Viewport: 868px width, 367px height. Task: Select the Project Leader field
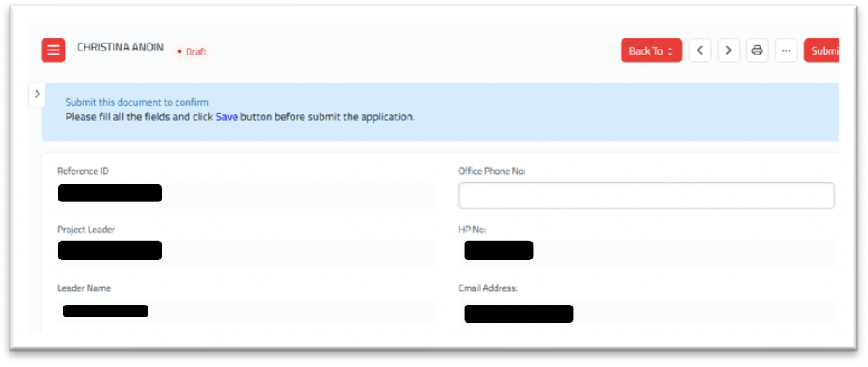click(246, 253)
